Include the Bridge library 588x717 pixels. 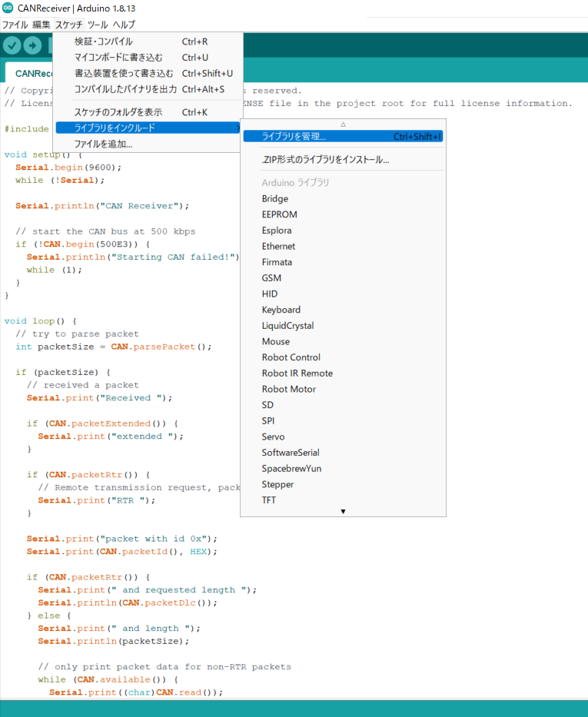pos(343,198)
